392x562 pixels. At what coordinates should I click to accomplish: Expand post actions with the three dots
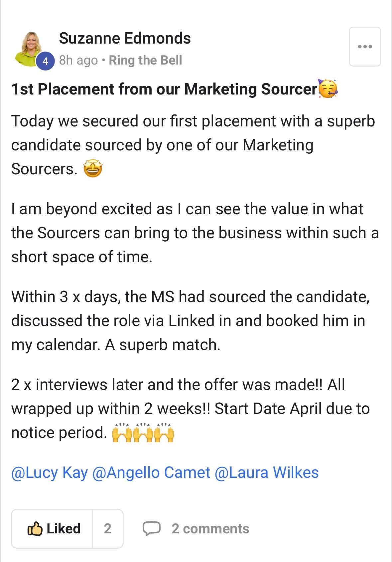(x=365, y=47)
